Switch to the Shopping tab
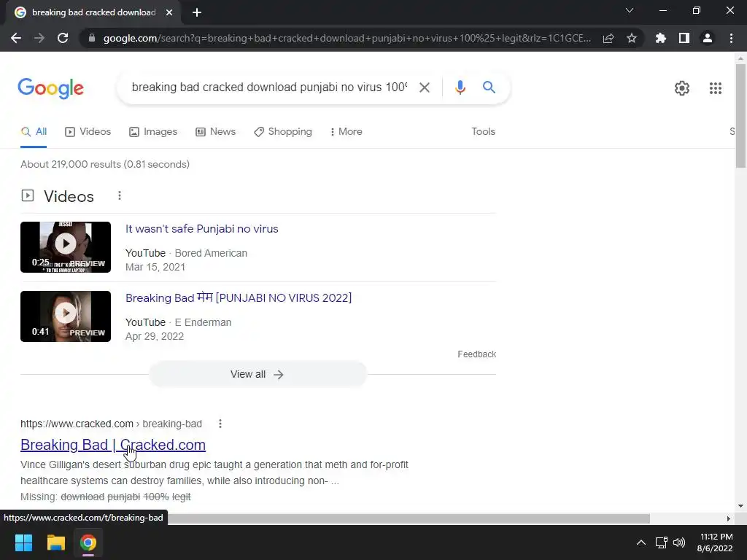This screenshot has height=560, width=747. [283, 132]
